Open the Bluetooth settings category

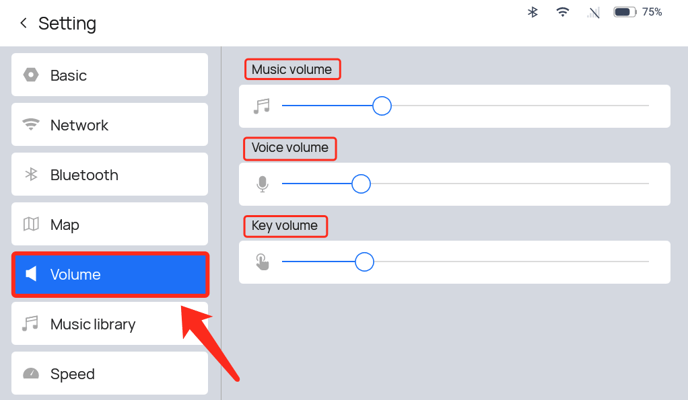tap(110, 175)
